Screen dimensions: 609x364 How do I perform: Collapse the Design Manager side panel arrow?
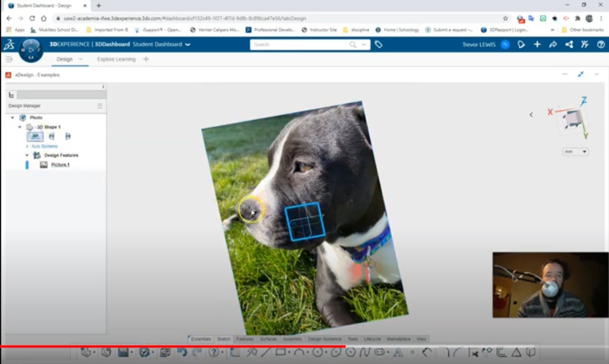click(x=103, y=87)
